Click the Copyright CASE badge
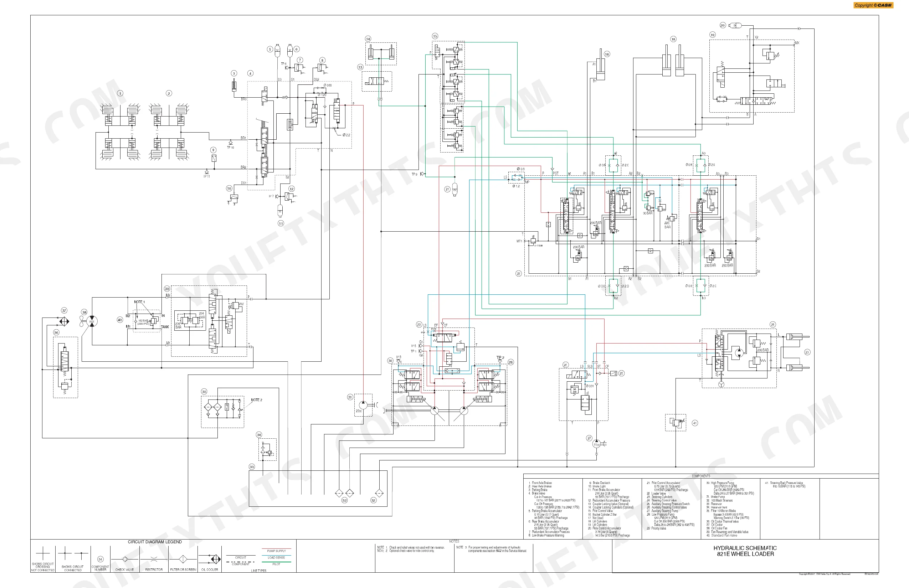Screen dimensions: 909x588 (x=873, y=5)
